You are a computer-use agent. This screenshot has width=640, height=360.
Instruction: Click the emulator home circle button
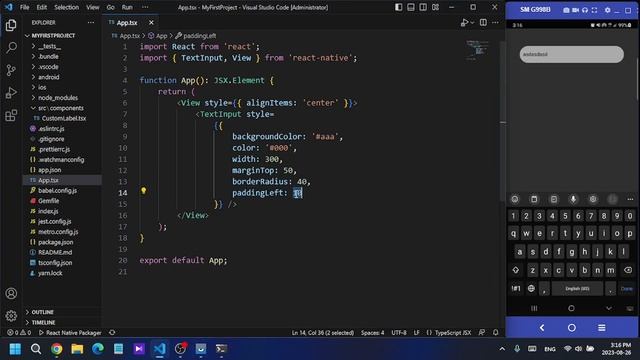tap(571, 328)
